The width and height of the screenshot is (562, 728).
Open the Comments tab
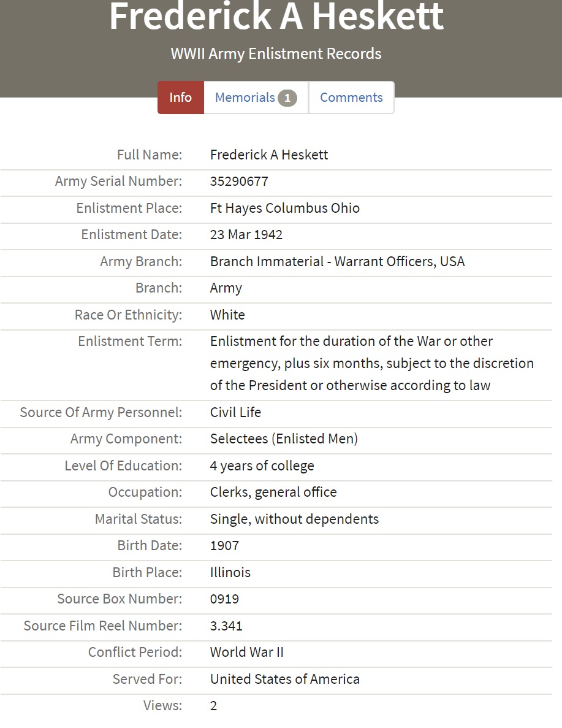(351, 98)
